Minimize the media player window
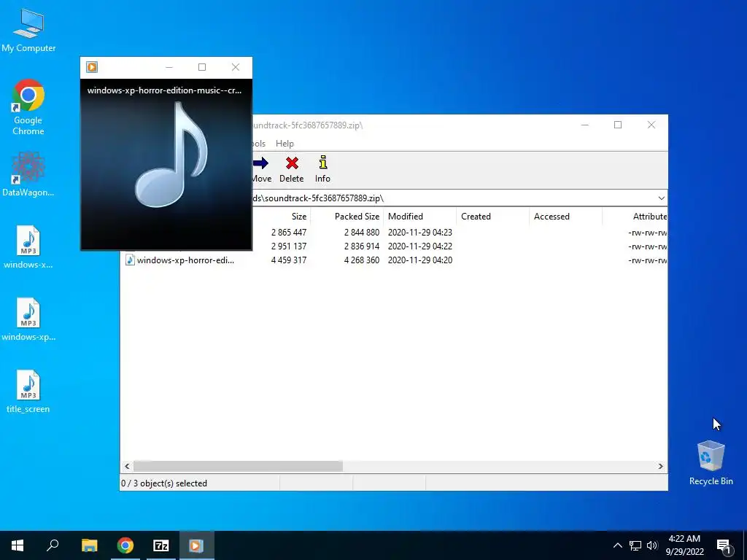Screen dimensions: 747x560 [x=169, y=67]
